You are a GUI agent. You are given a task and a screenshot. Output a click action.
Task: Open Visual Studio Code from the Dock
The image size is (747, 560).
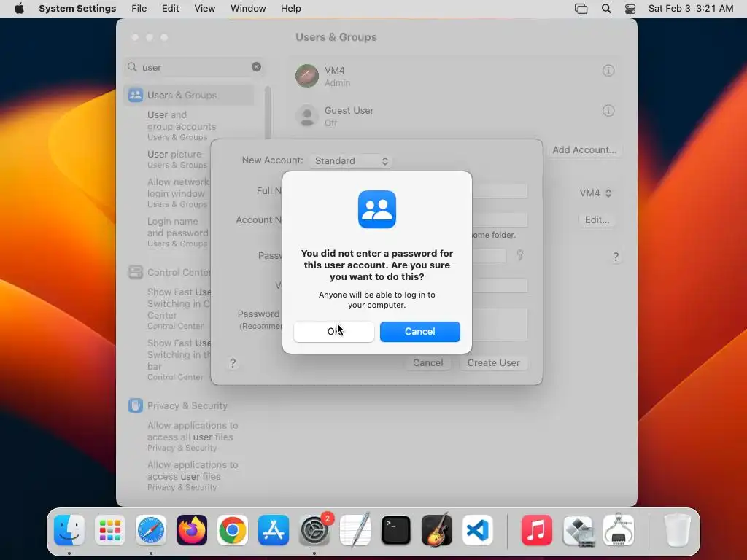477,530
